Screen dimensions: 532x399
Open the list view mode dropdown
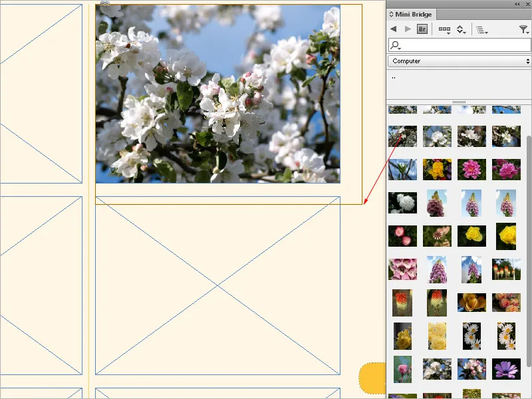pos(481,30)
